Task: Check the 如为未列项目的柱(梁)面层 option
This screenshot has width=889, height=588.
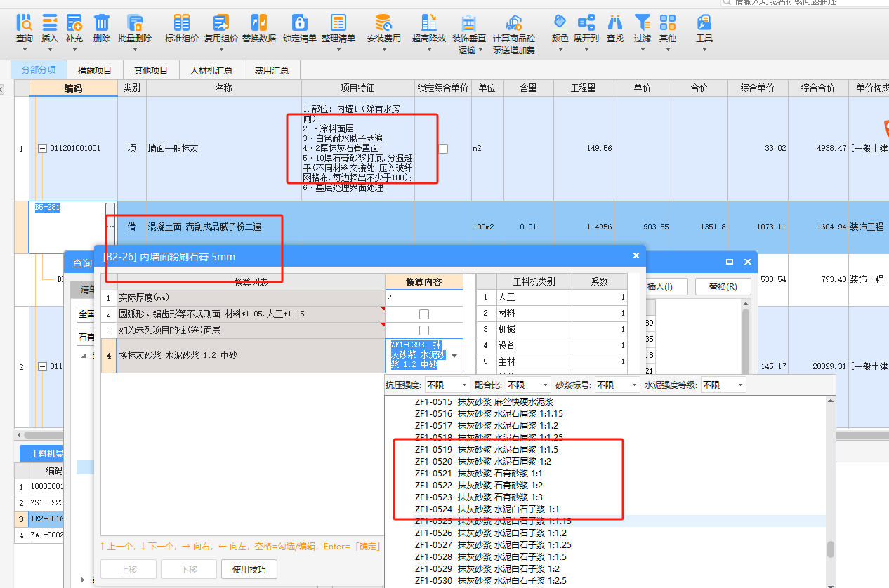Action: click(424, 330)
